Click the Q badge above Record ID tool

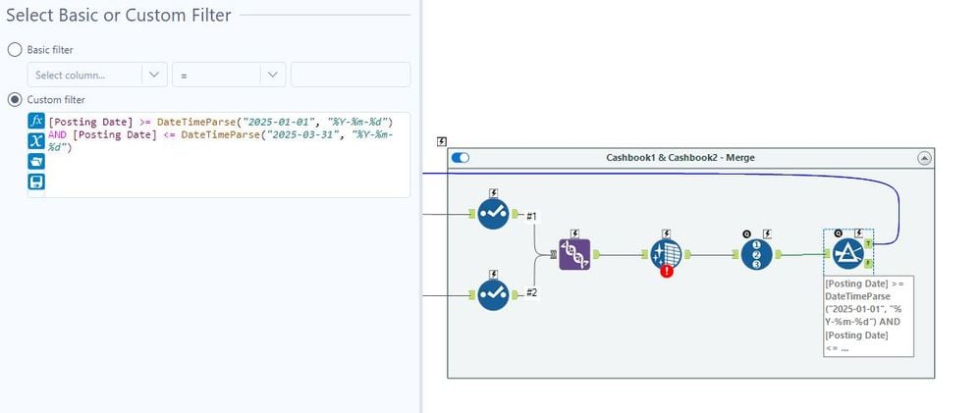pyautogui.click(x=746, y=233)
